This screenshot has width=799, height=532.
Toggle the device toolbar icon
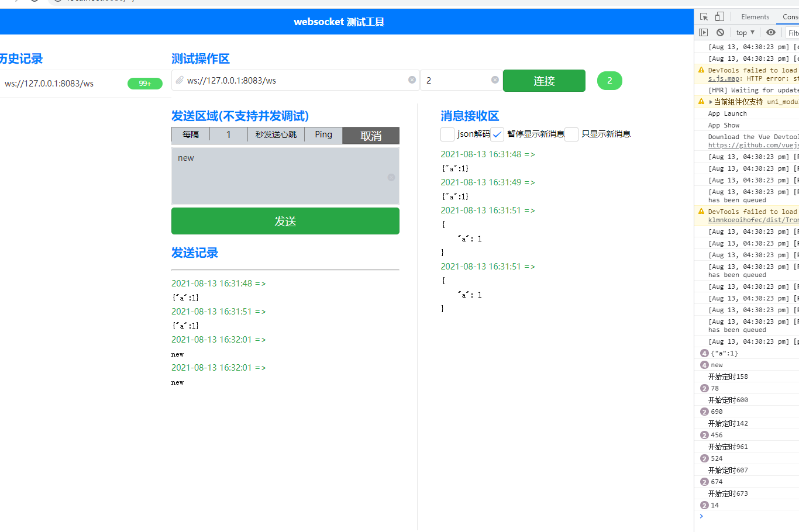click(719, 17)
